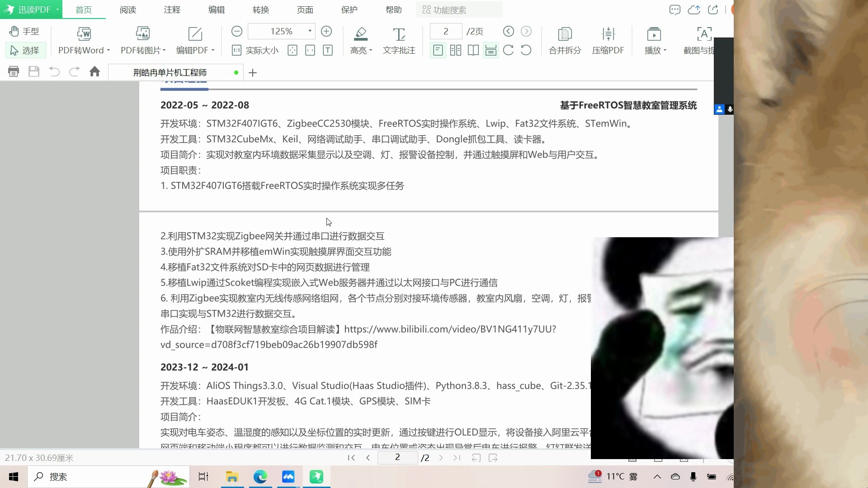Open the 压缩PDF compress tool
Viewport: 868px width, 488px height.
point(608,40)
